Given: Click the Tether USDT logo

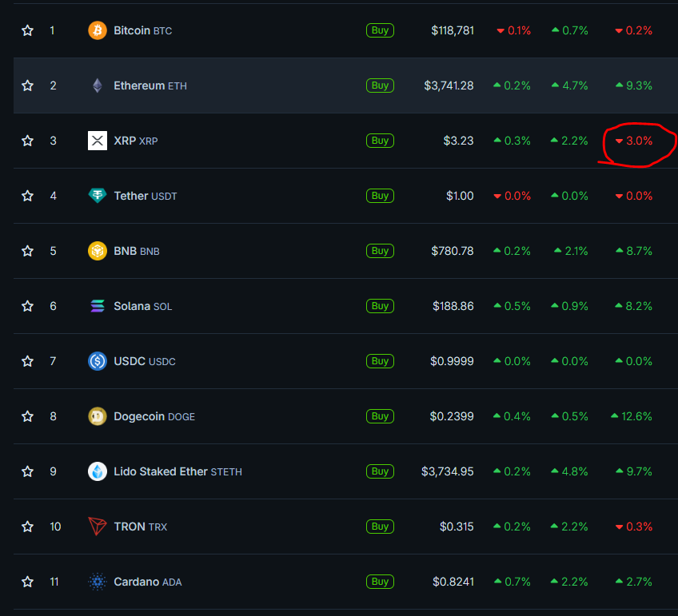Looking at the screenshot, I should pyautogui.click(x=98, y=196).
